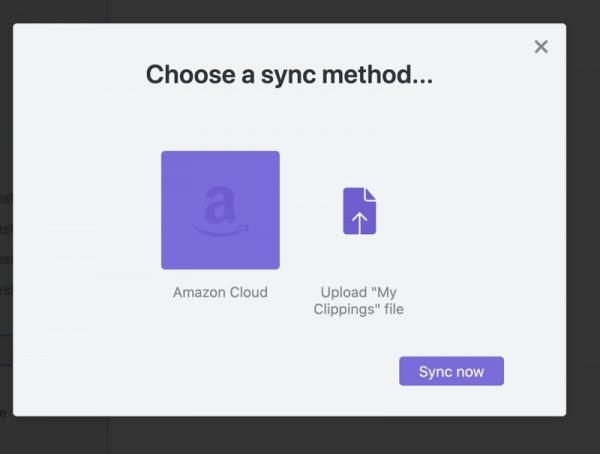Close the sync method dialog with the X

[x=541, y=47]
